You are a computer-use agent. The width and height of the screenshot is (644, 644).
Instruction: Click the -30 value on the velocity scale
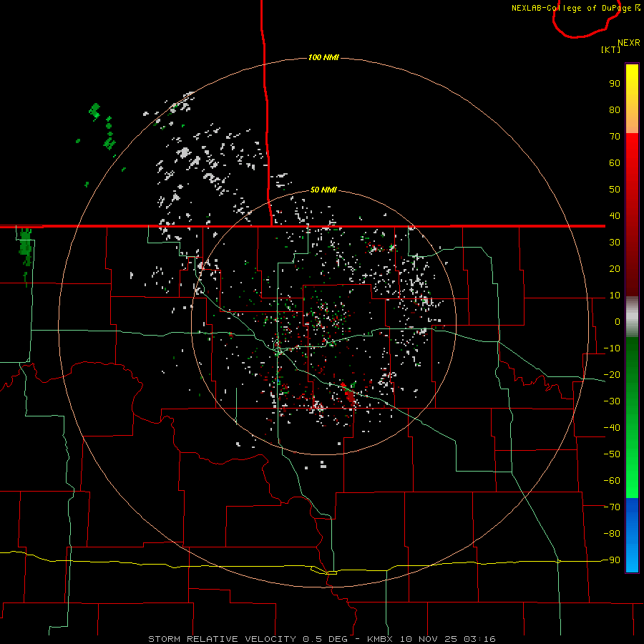612,401
